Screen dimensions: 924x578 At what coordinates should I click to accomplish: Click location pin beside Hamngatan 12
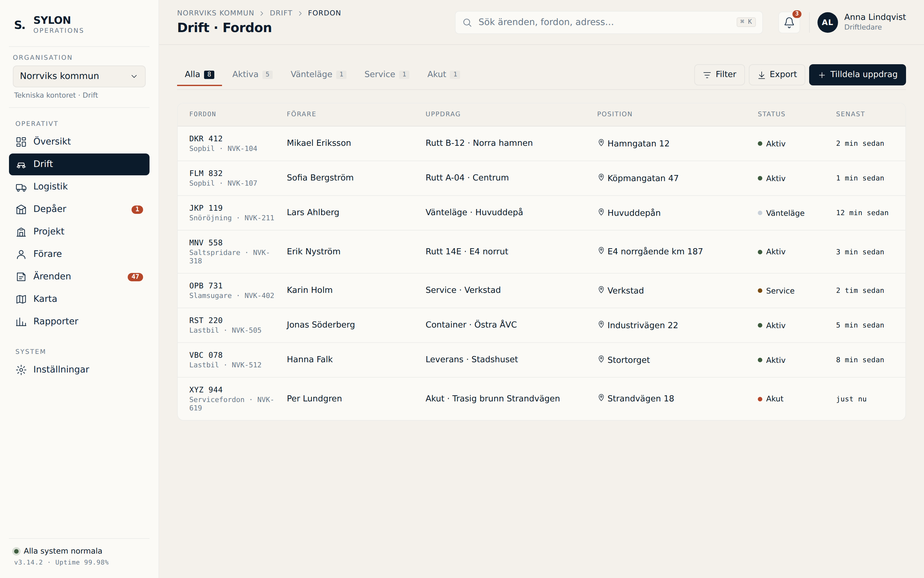point(601,143)
